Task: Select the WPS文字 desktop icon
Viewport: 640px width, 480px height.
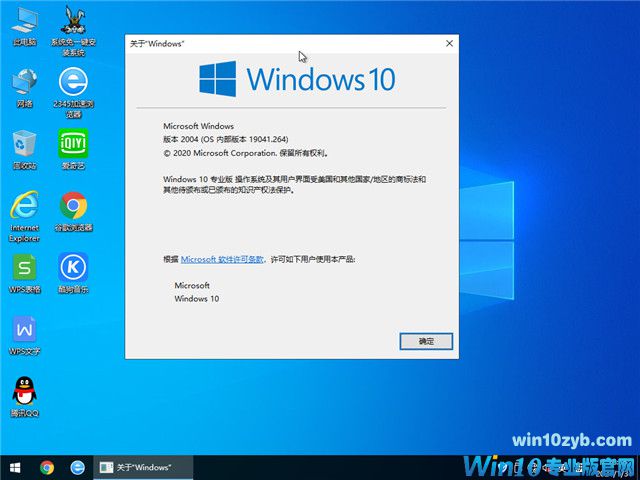Action: point(25,330)
